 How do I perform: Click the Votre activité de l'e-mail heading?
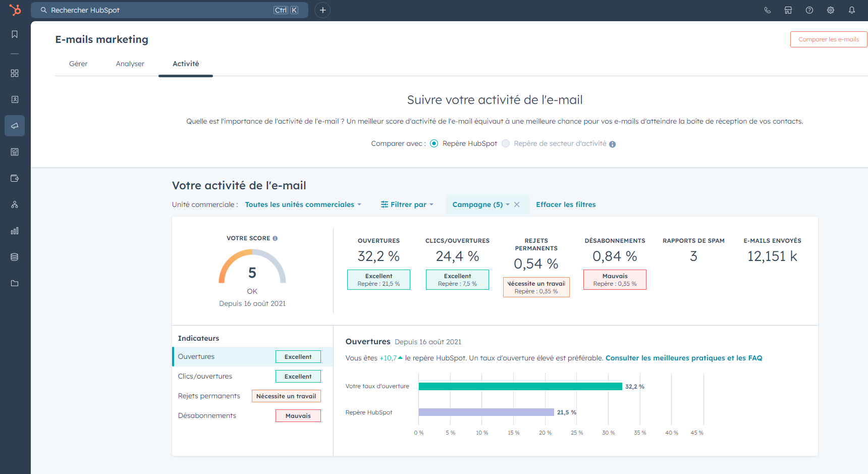click(239, 185)
